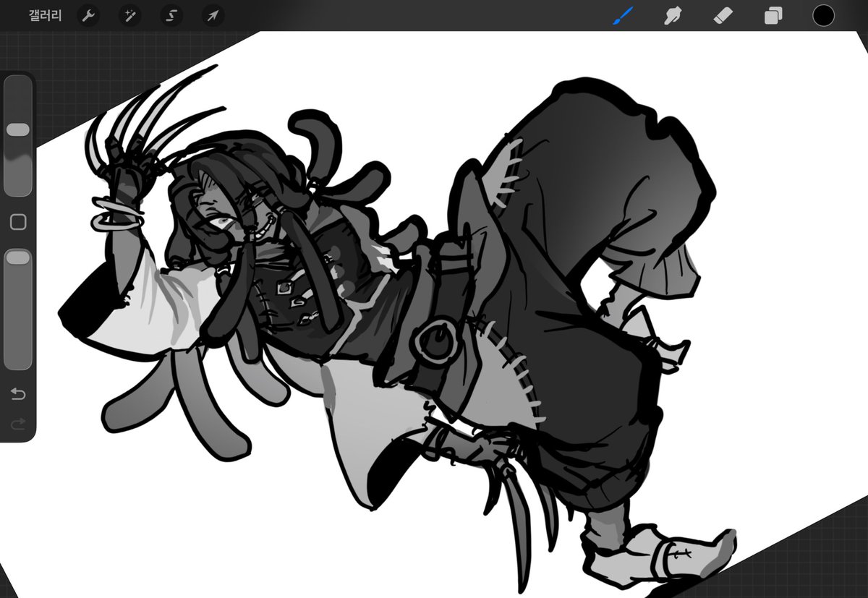Select the Smudge tool

pos(673,15)
